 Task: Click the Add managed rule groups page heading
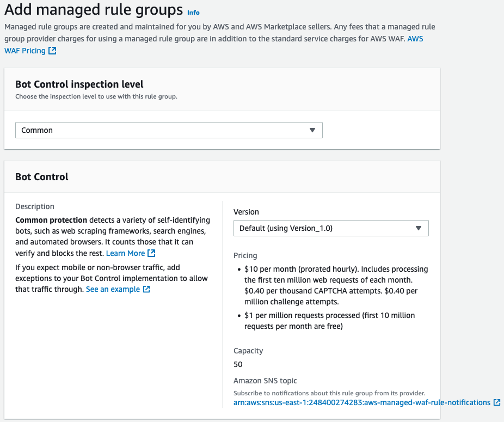click(x=94, y=10)
